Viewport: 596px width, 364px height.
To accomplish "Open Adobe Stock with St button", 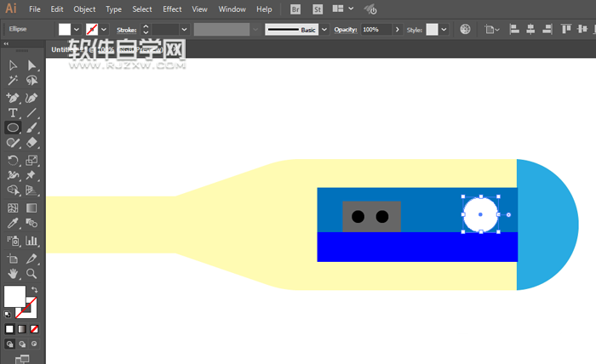I will [318, 9].
